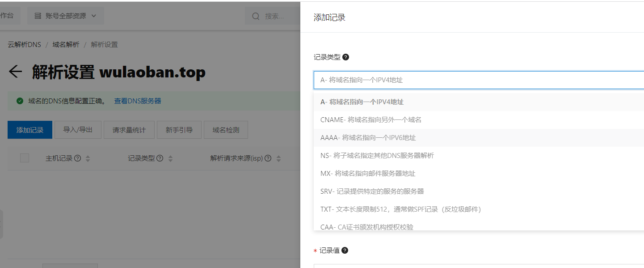This screenshot has height=268, width=644.
Task: Click the sort arrows for 主机记录 column
Action: pos(88,159)
